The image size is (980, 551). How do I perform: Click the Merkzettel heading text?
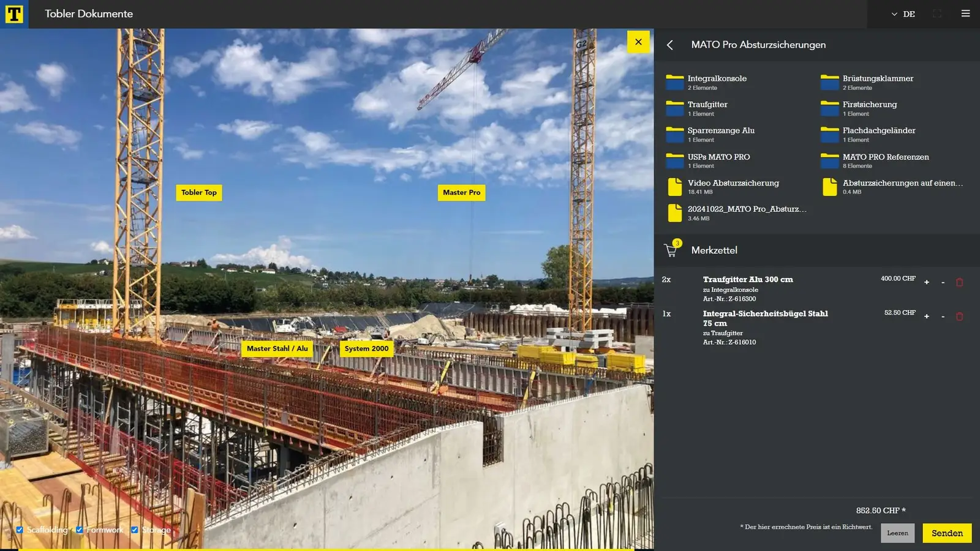(714, 250)
